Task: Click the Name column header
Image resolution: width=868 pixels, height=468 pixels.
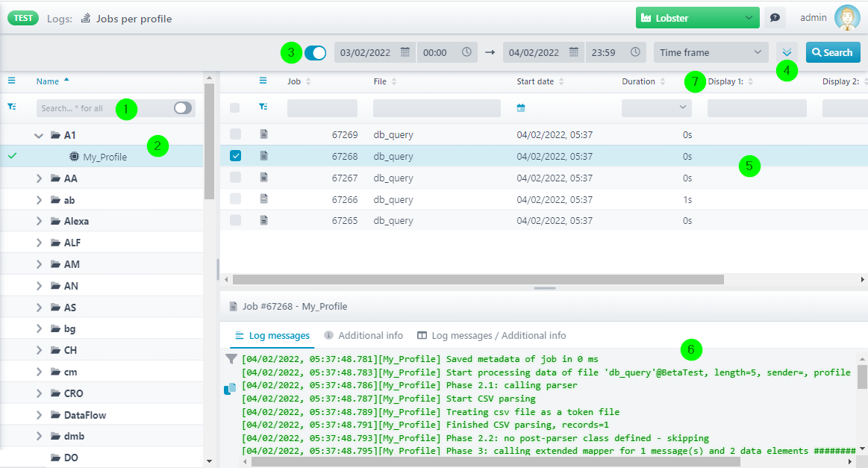Action: [x=48, y=81]
